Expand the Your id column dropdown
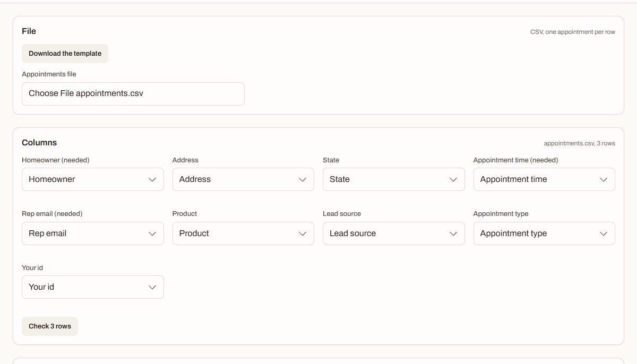Viewport: 637px width, 364px height. pos(93,287)
